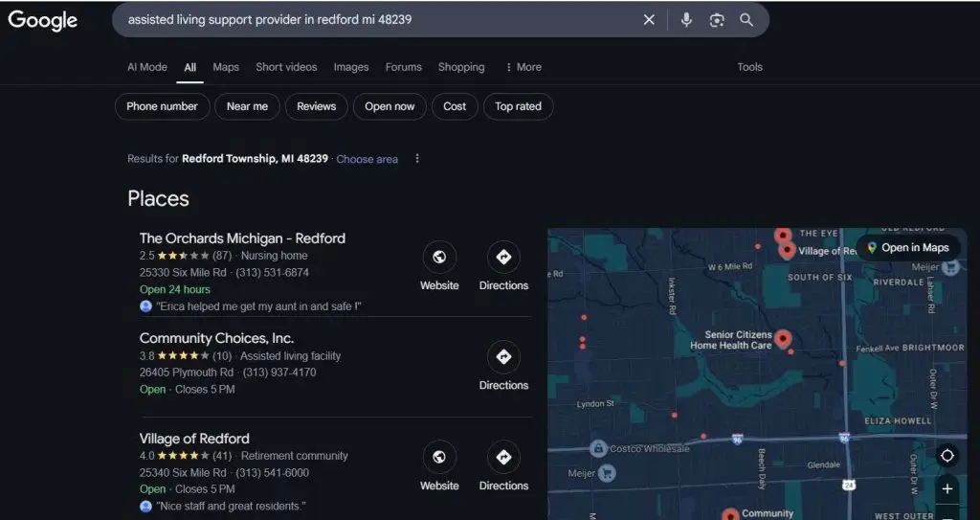This screenshot has width=980, height=520.
Task: Apply Phone number filter chip
Action: [162, 106]
